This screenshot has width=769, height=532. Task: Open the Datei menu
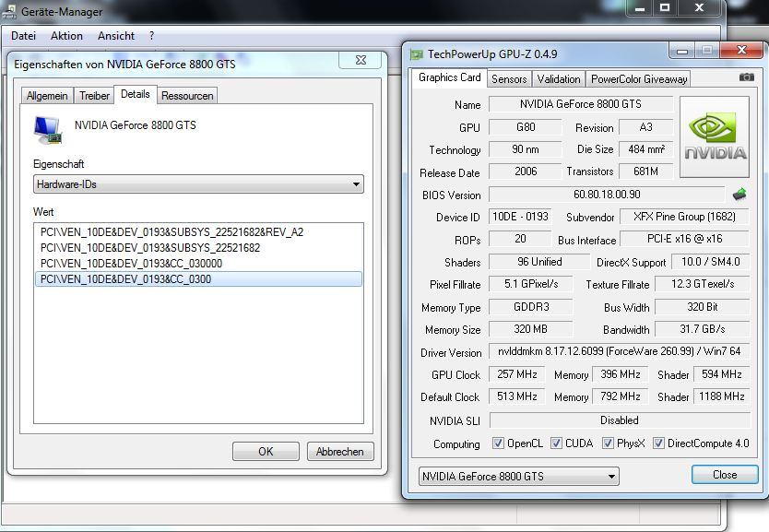click(x=24, y=36)
